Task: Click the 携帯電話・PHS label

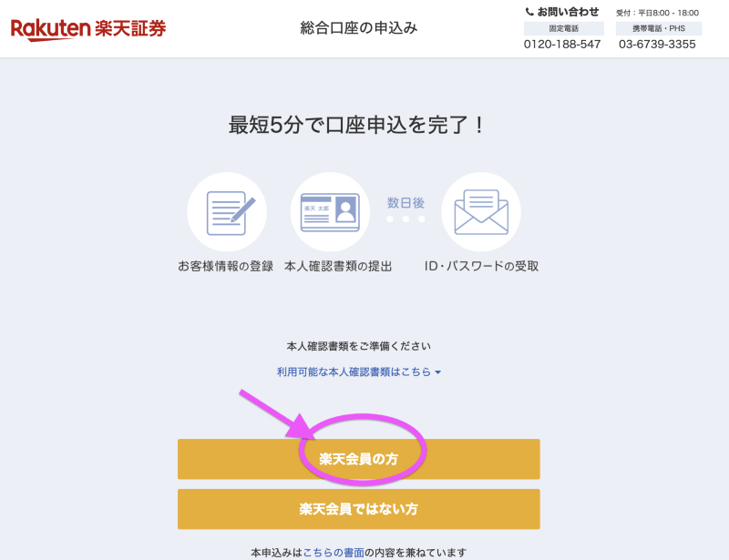Action: click(658, 28)
